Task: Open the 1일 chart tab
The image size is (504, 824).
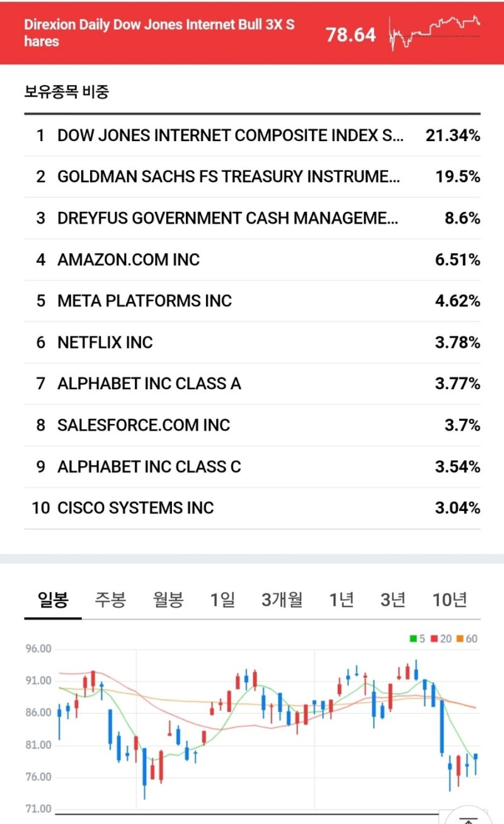Action: click(x=222, y=600)
